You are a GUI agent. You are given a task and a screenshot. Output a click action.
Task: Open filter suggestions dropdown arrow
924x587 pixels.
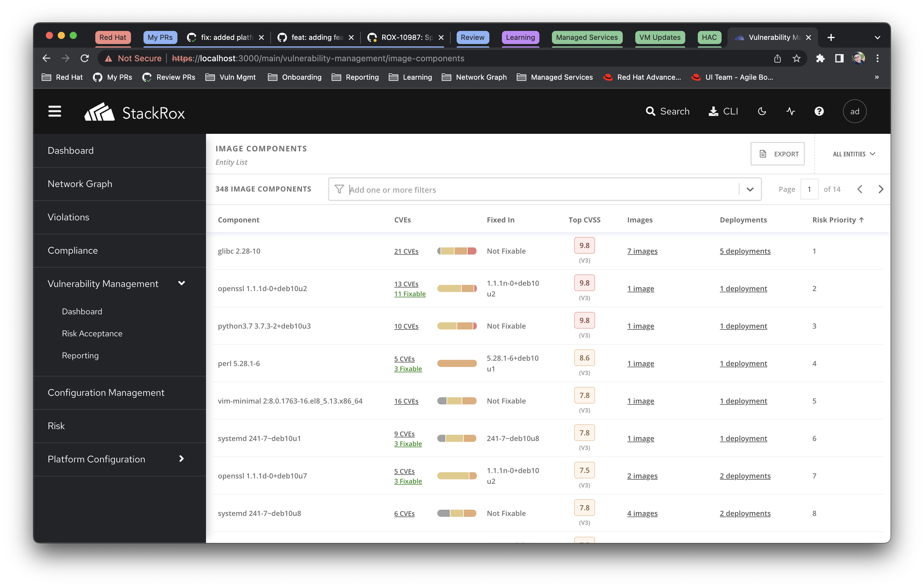pos(750,189)
